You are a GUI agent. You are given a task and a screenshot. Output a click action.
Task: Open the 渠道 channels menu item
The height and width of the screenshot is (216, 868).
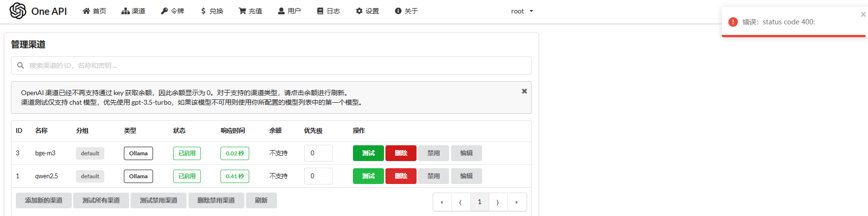(133, 11)
